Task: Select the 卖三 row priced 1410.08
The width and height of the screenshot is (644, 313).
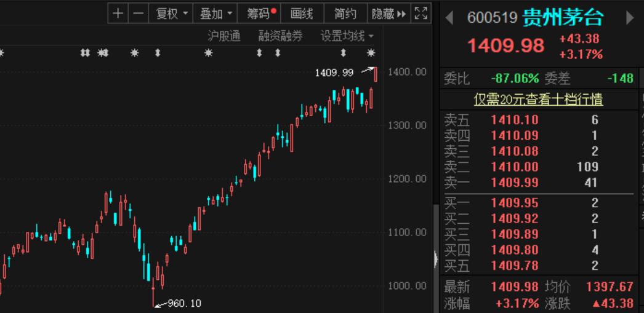Action: (x=539, y=151)
